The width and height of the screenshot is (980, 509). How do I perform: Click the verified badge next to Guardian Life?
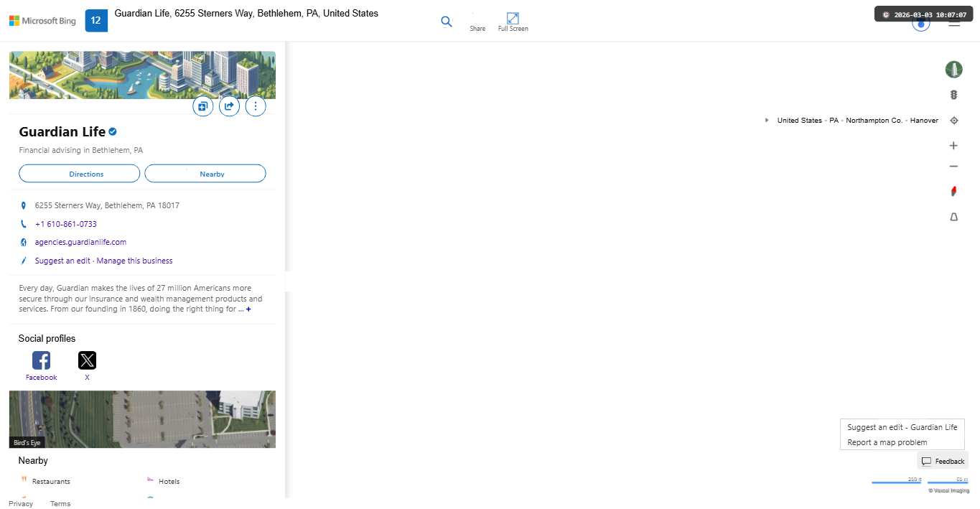(x=113, y=132)
